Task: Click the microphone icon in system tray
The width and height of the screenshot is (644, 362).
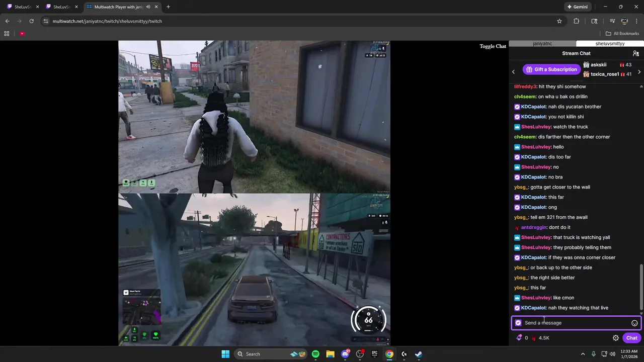Action: (x=594, y=354)
